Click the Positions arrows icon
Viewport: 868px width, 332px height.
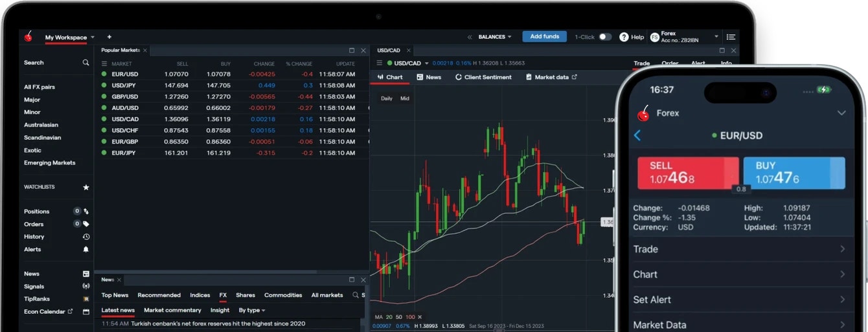point(86,212)
